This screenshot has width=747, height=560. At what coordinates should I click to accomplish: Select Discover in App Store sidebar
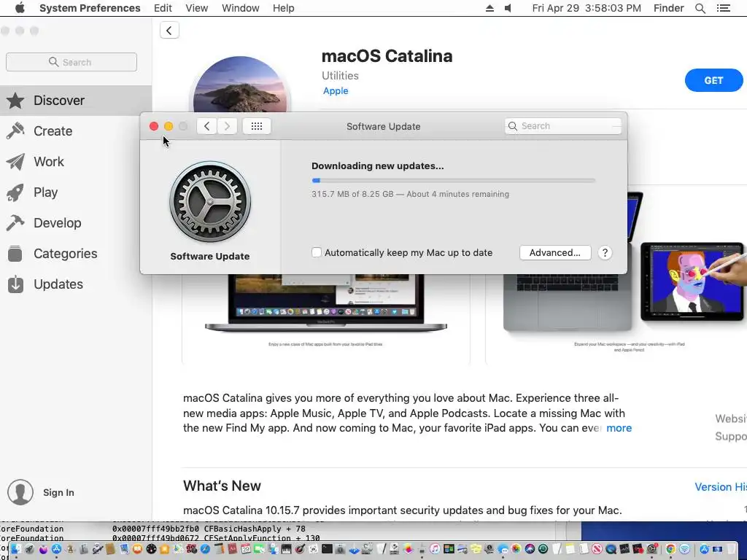click(x=76, y=101)
